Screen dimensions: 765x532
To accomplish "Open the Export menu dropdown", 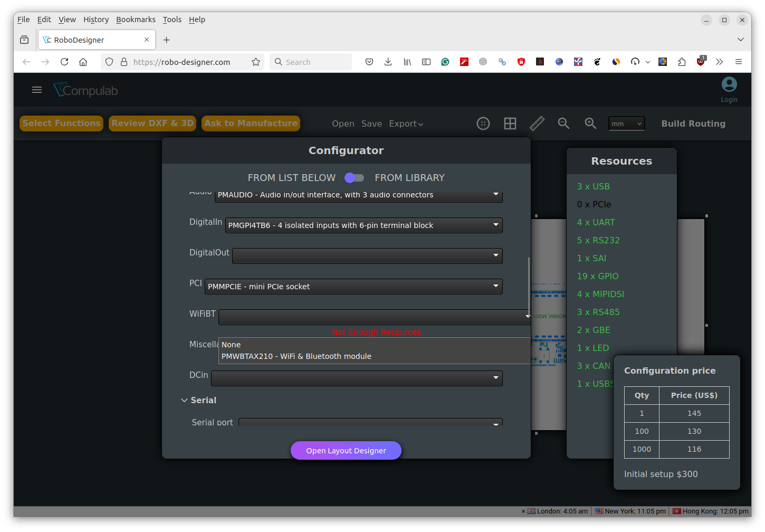I will click(x=406, y=123).
